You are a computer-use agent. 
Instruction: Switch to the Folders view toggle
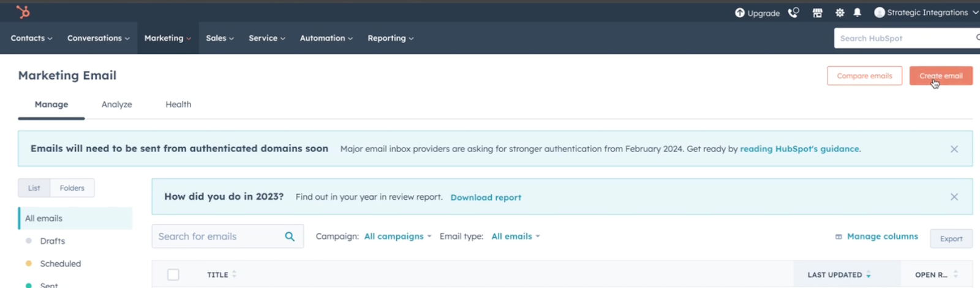click(72, 188)
